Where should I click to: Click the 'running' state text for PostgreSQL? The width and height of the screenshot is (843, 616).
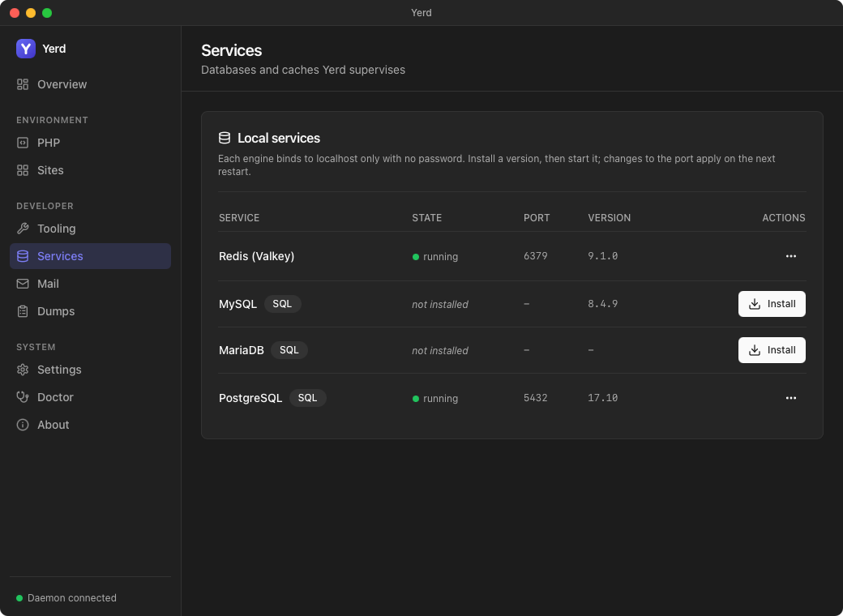[x=440, y=399]
